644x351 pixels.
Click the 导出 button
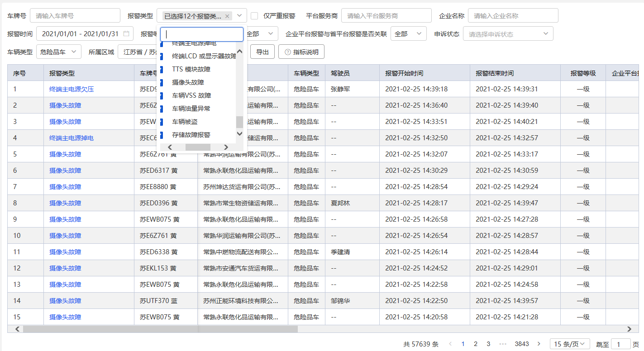click(x=262, y=52)
